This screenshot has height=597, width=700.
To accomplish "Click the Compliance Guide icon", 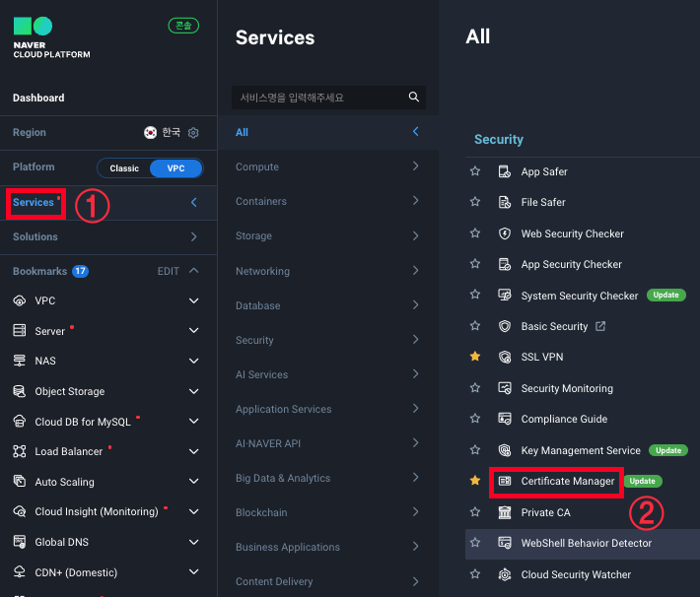I will (x=505, y=419).
